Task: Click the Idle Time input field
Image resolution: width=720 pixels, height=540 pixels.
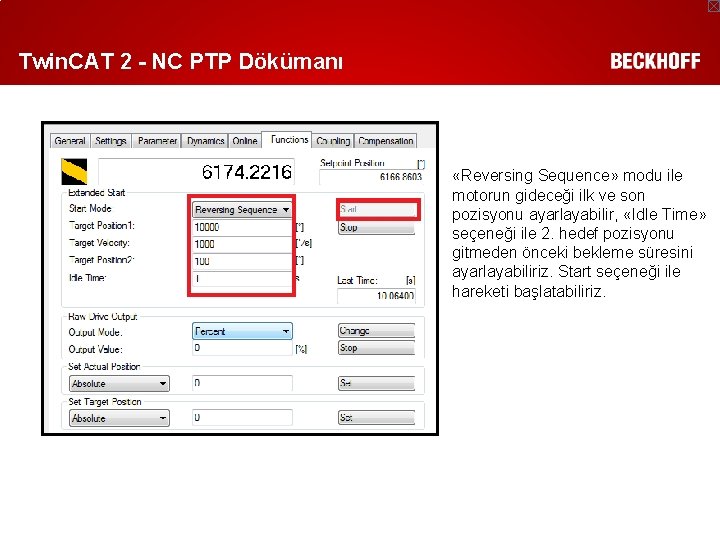Action: tap(242, 279)
